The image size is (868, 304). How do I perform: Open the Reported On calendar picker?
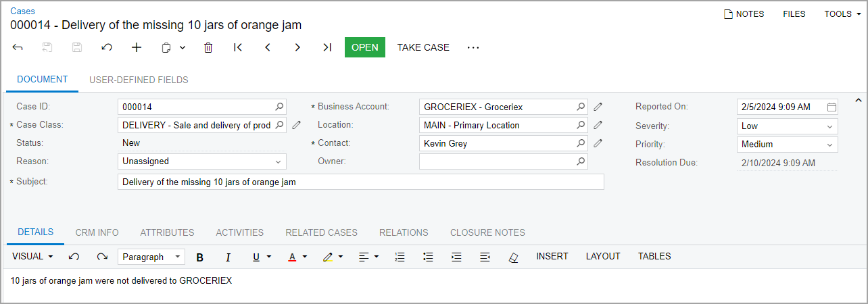[x=831, y=107]
